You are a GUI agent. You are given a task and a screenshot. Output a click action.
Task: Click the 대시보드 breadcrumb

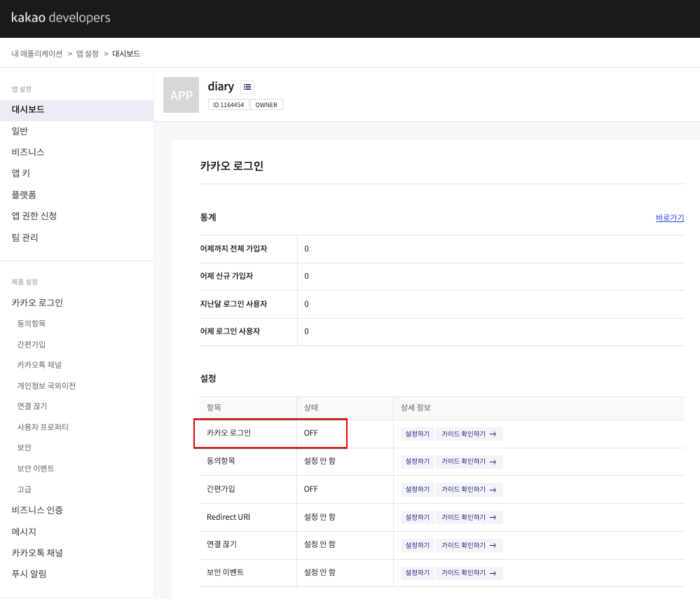(x=126, y=53)
